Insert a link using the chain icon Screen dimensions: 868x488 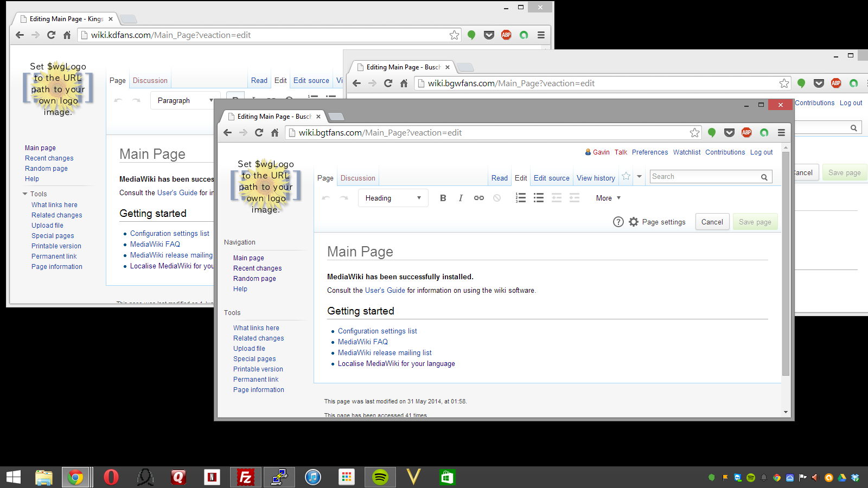tap(478, 198)
